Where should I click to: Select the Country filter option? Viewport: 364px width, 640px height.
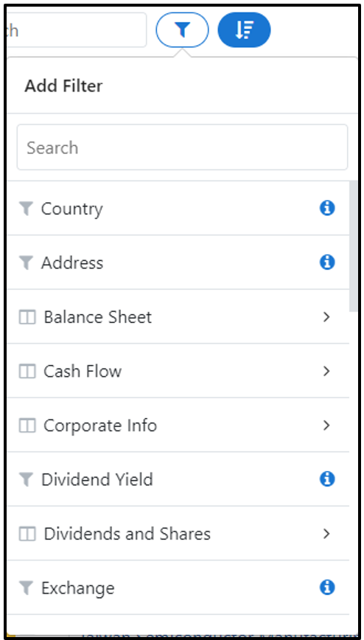pyautogui.click(x=178, y=208)
